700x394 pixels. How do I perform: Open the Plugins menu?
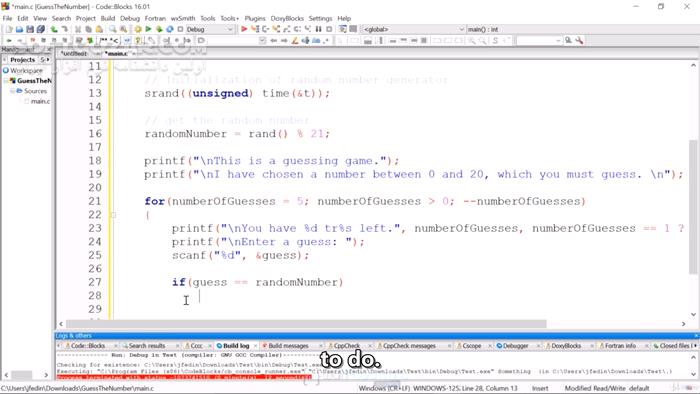pos(255,18)
